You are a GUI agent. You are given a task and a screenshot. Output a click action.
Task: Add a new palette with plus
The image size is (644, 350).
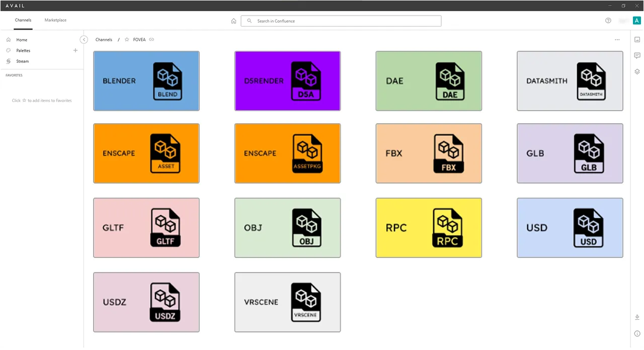point(75,50)
